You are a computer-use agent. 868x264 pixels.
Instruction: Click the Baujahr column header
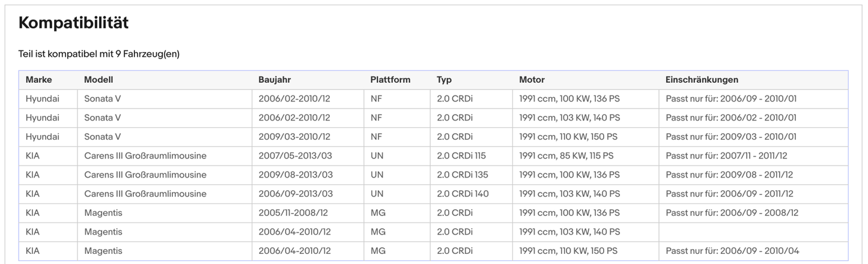tap(275, 80)
